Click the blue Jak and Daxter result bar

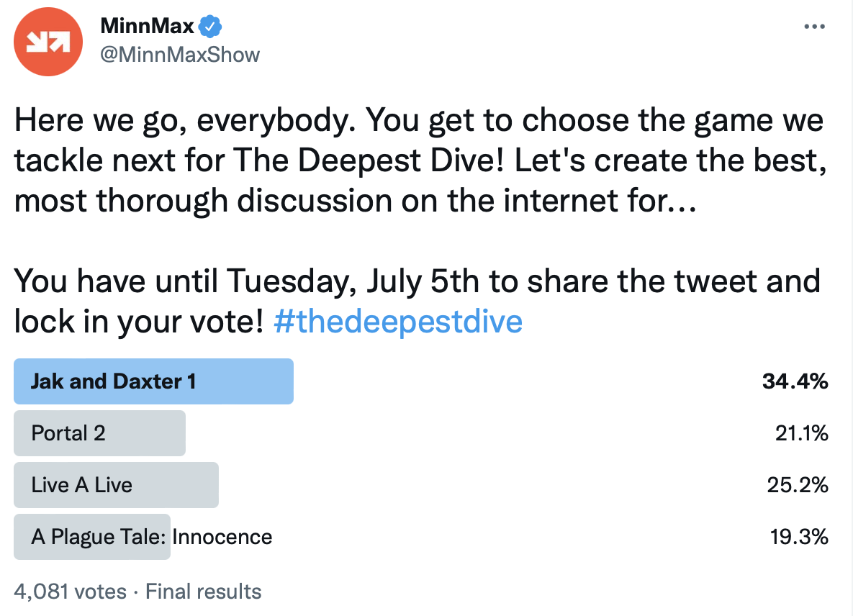pyautogui.click(x=153, y=381)
